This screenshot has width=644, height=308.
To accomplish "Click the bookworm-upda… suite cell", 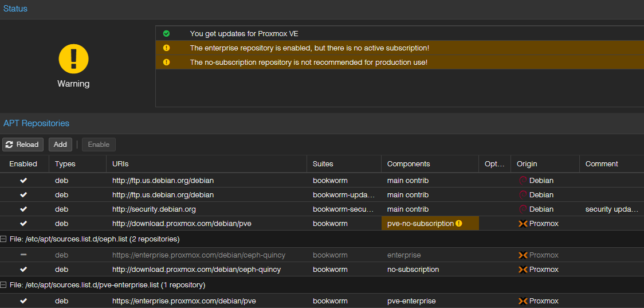I will point(344,194).
